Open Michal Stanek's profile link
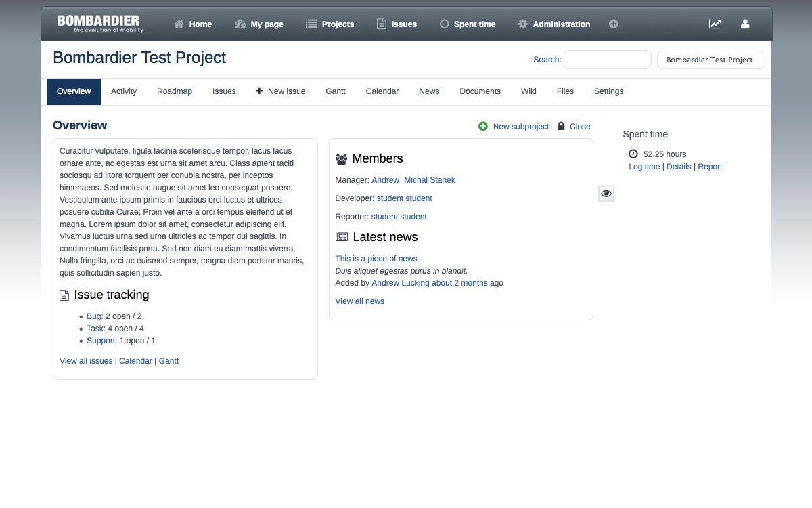Viewport: 812px width, 508px height. (430, 180)
